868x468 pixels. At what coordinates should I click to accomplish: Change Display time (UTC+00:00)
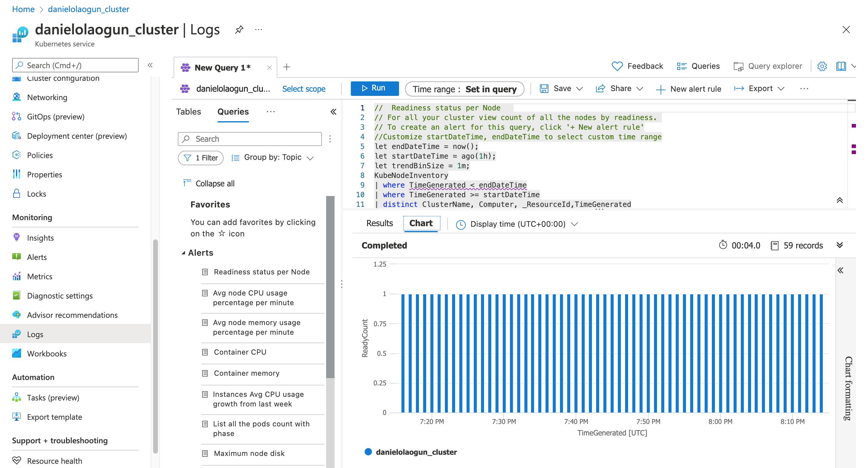517,224
